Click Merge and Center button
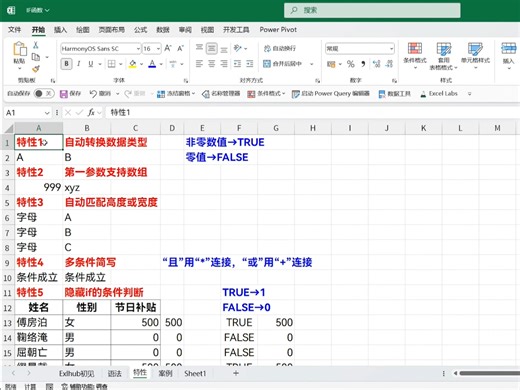Screen dimensions: 520x390 coord(283,64)
